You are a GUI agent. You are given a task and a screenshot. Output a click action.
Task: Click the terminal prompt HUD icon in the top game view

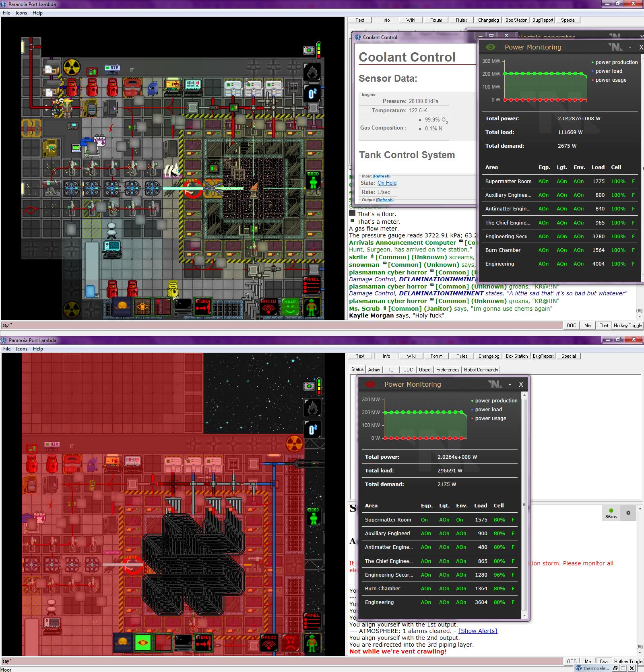click(x=182, y=307)
